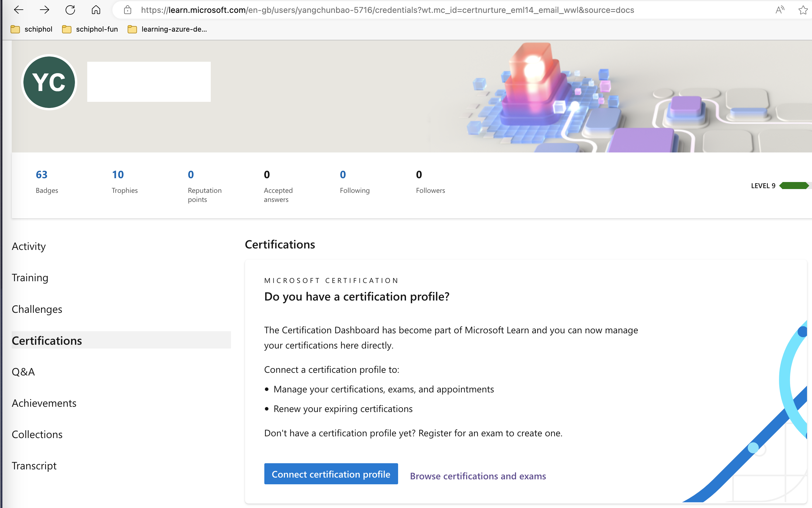Go to the browser home page
This screenshot has height=508, width=812.
tap(96, 10)
